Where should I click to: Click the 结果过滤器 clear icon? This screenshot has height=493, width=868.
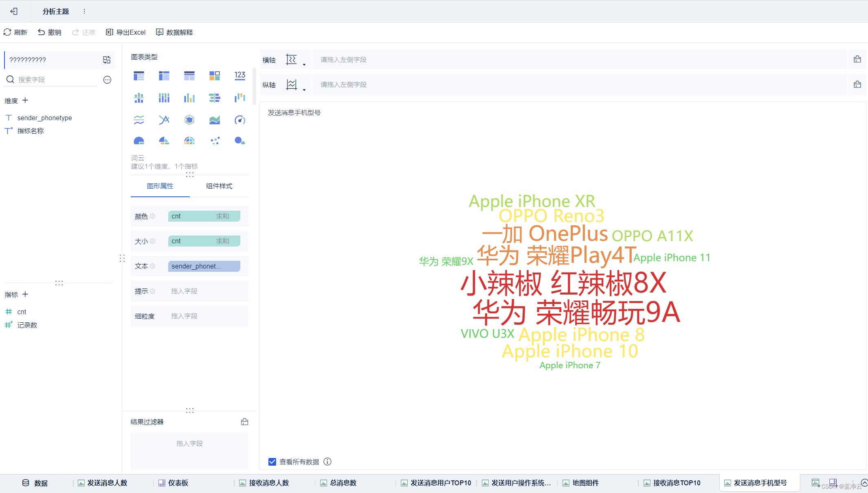click(x=244, y=422)
